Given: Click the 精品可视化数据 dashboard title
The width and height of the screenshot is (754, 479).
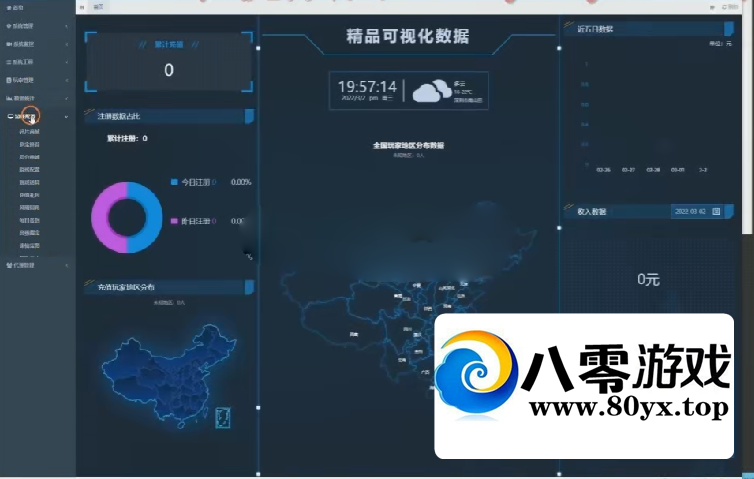Looking at the screenshot, I should click(408, 36).
